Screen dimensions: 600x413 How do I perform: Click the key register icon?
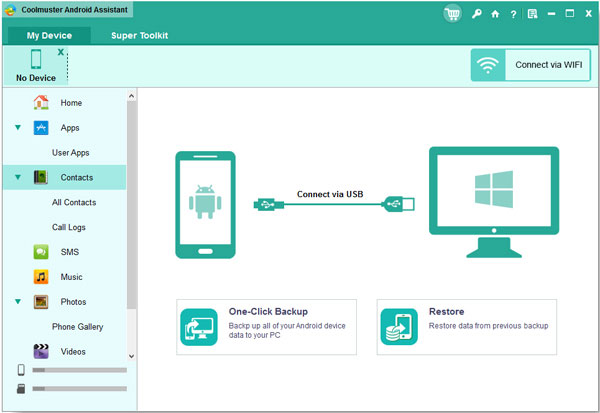tap(476, 14)
